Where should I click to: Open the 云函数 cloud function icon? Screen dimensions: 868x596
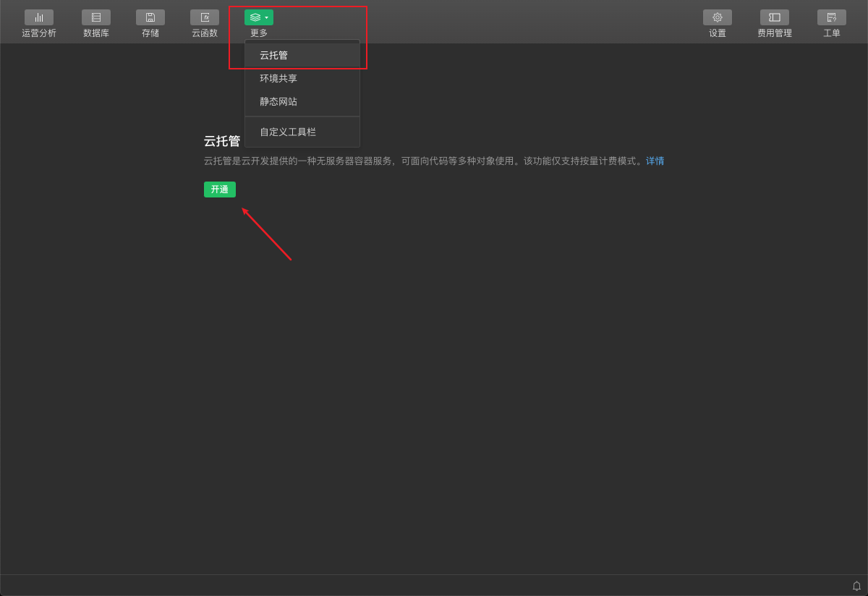(x=205, y=17)
